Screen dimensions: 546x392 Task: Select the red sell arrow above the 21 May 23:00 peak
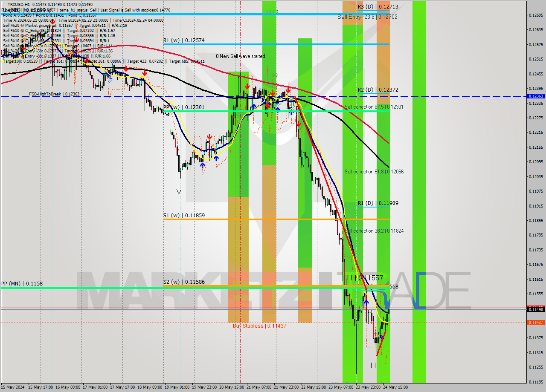pos(288,90)
